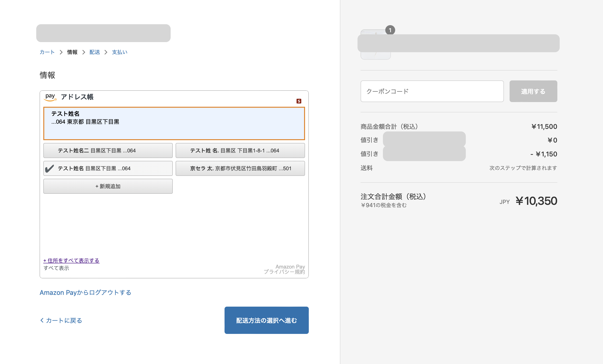Click the left chevron before カートに戻る
Viewport: 603px width, 364px height.
coord(42,320)
